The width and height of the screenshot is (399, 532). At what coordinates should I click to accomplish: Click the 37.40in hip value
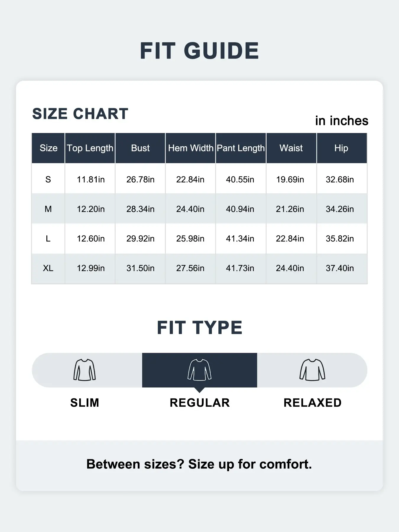(x=340, y=268)
